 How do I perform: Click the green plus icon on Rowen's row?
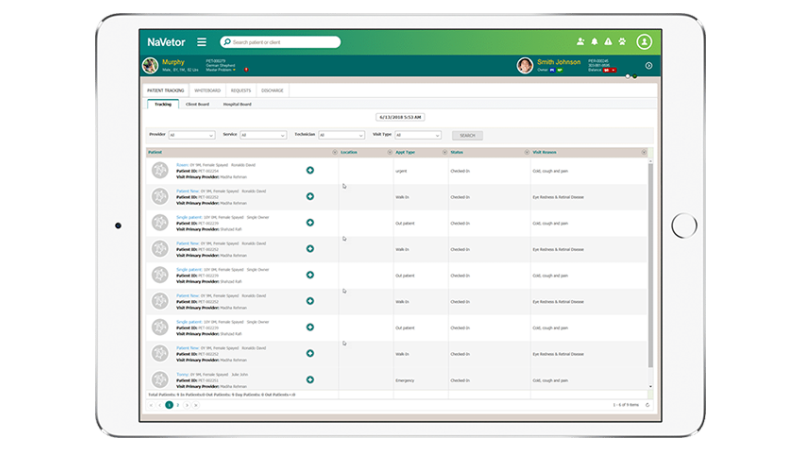[x=310, y=171]
